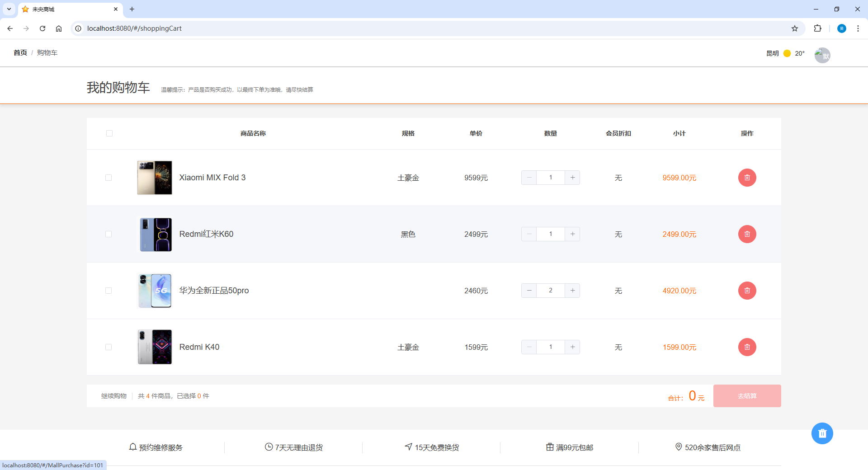868x470 pixels.
Task: Increase Redmi K40 quantity
Action: [x=572, y=347]
